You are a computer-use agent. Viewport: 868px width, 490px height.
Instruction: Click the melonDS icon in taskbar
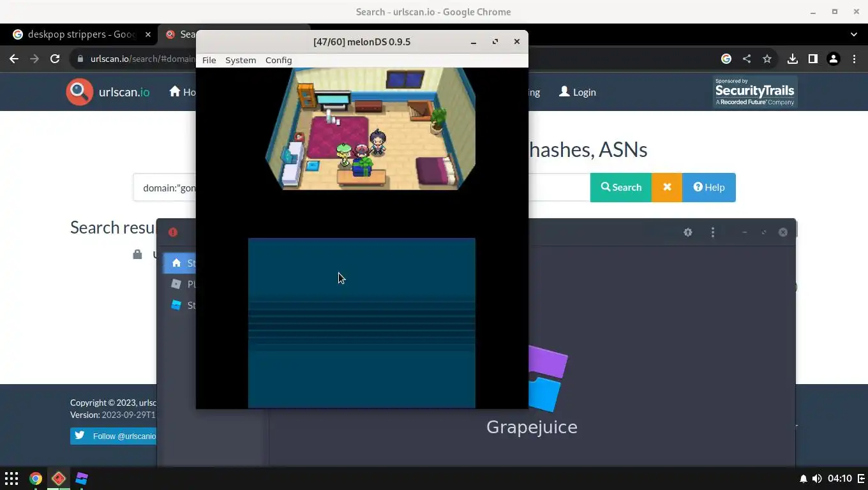click(x=59, y=479)
